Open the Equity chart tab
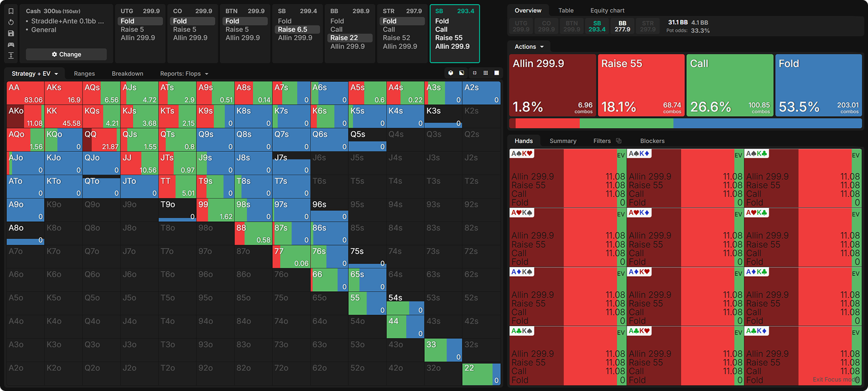The image size is (868, 391). coord(607,10)
